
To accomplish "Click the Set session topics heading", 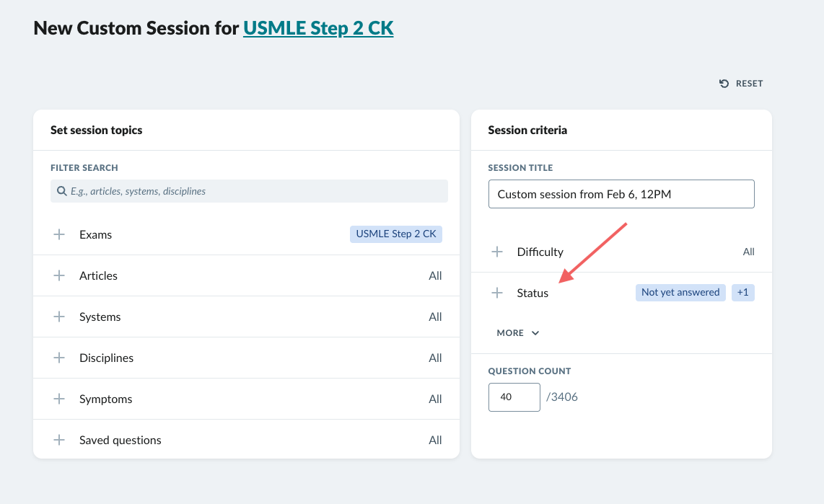I will click(96, 131).
